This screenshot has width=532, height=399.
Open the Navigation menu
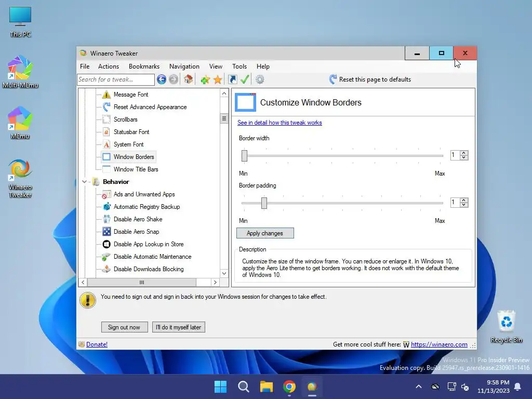[184, 66]
